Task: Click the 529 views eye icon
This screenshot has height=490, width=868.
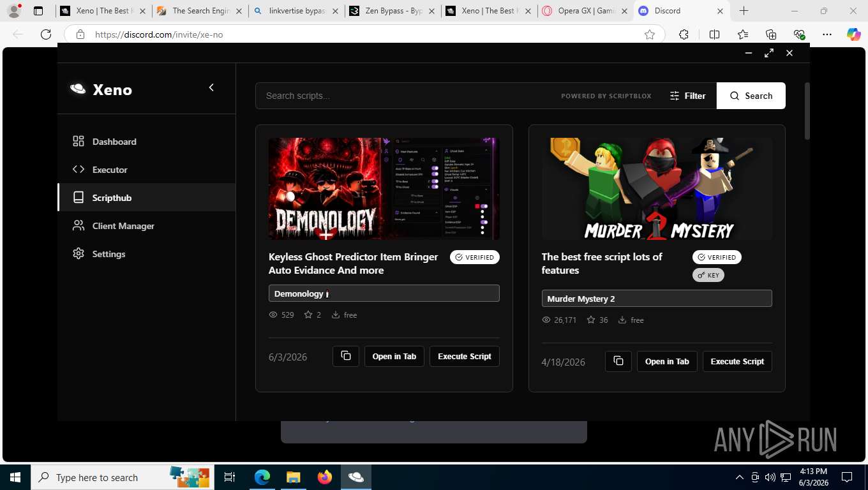Action: pyautogui.click(x=273, y=315)
